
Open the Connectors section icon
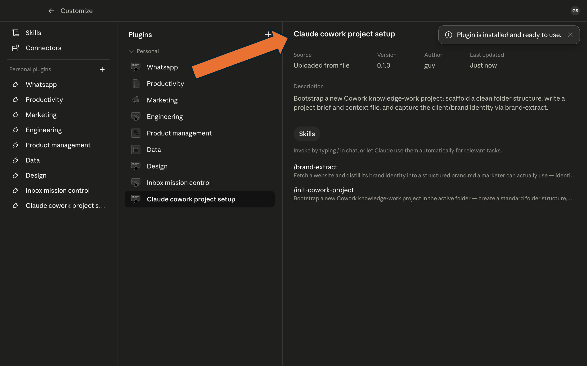(16, 48)
